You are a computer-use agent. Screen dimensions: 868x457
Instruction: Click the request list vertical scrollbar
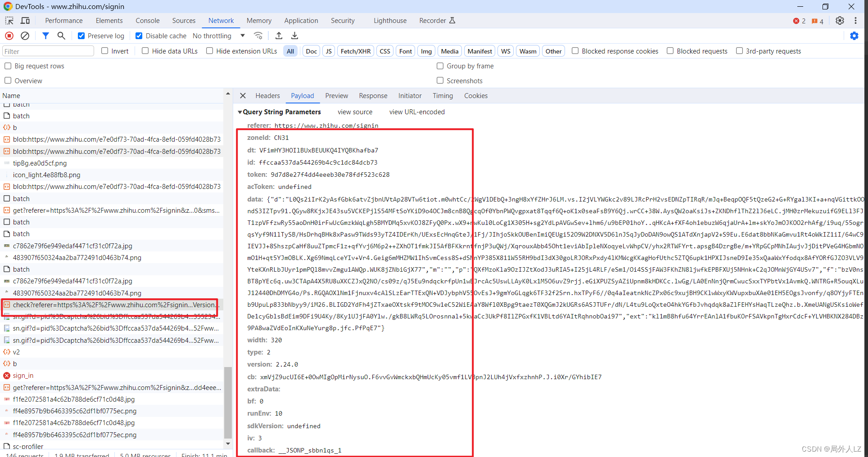(228, 403)
